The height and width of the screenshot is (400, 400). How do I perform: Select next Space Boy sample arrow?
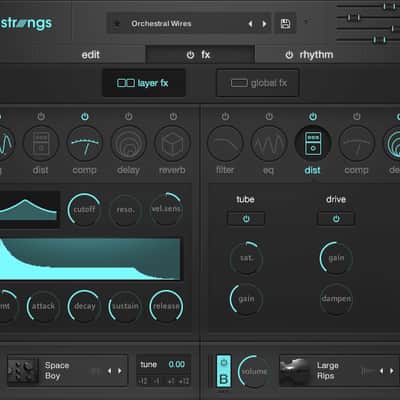pyautogui.click(x=120, y=371)
